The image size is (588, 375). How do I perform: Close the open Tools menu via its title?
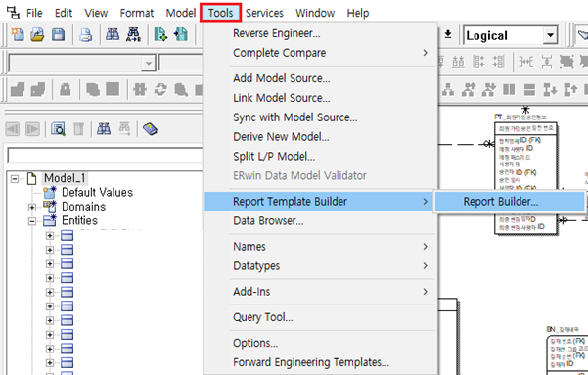click(220, 13)
